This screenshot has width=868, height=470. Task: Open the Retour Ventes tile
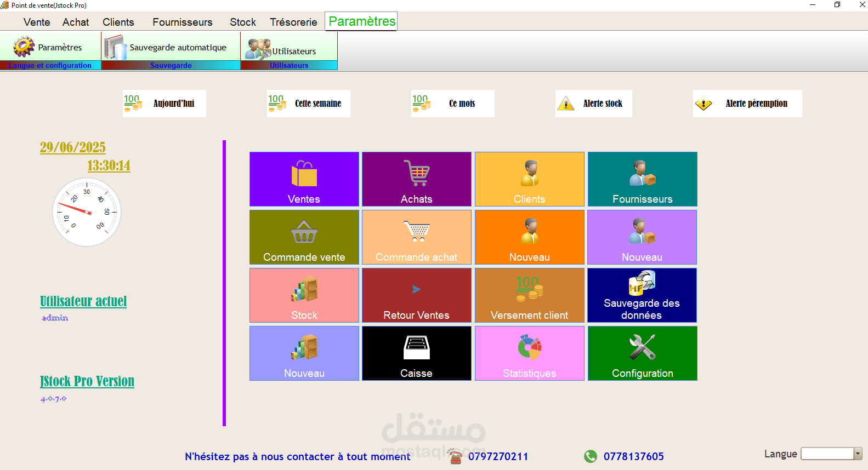[417, 295]
